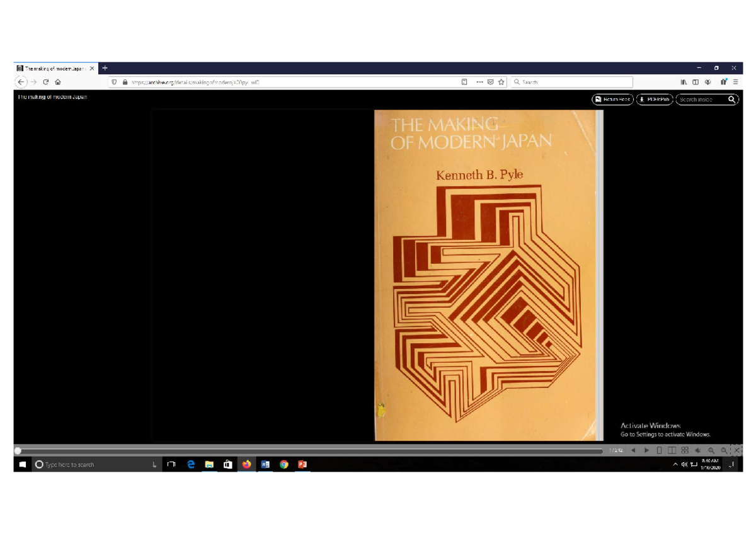Open PowerPoint from the taskbar

click(x=302, y=465)
